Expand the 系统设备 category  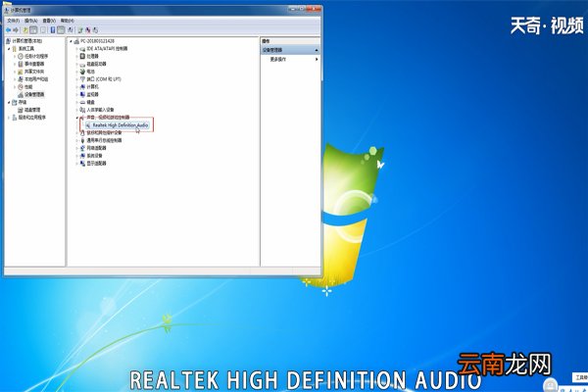pos(76,156)
